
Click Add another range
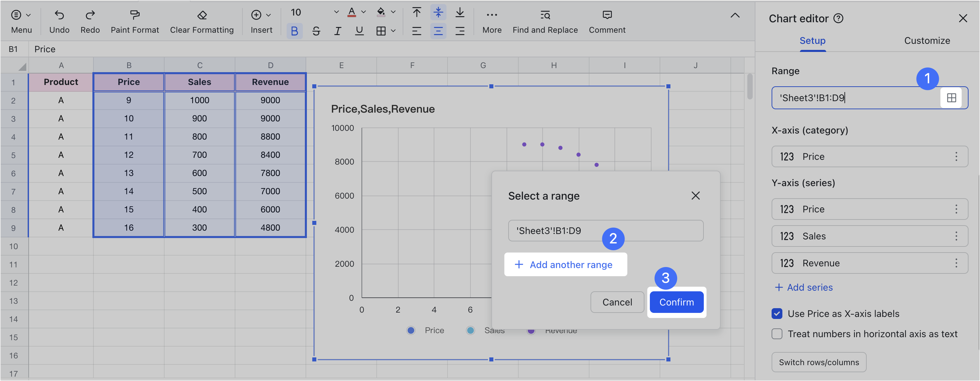coord(565,265)
